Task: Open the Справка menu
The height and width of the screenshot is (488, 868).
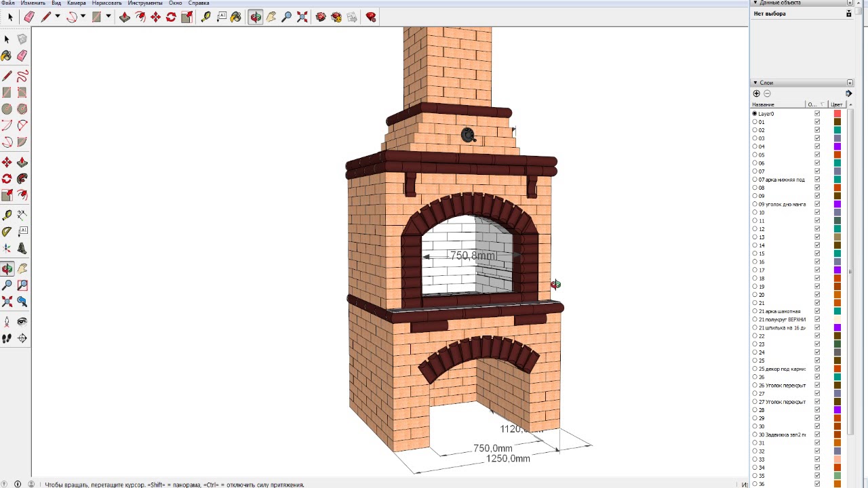Action: [x=199, y=3]
